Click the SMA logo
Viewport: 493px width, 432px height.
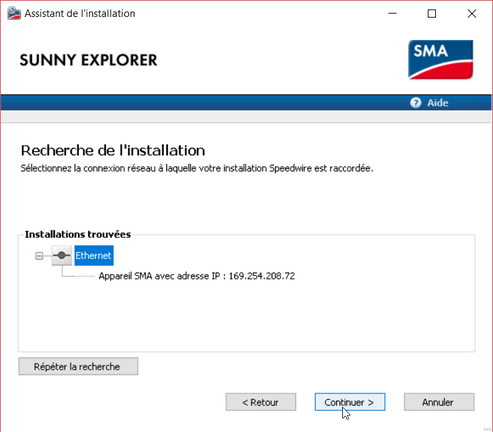pyautogui.click(x=440, y=60)
